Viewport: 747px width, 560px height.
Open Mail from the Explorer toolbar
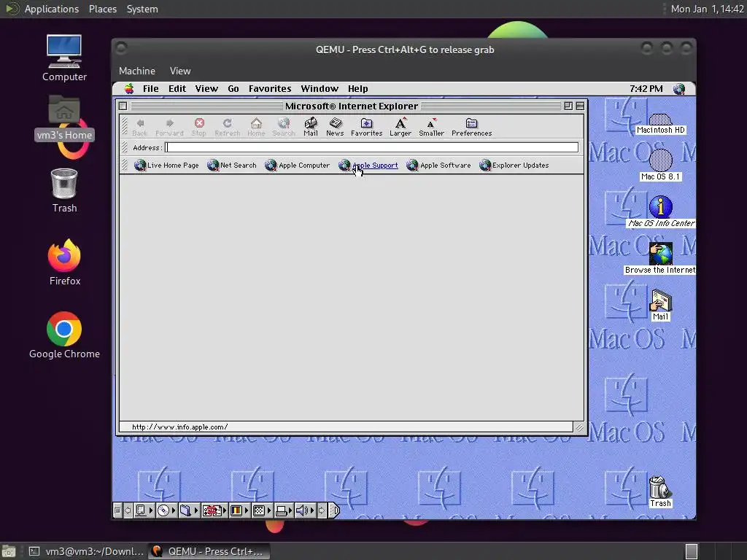[x=311, y=127]
